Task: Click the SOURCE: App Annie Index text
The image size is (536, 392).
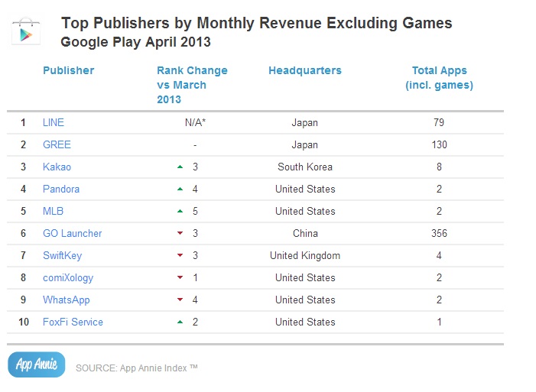Action: pos(136,368)
